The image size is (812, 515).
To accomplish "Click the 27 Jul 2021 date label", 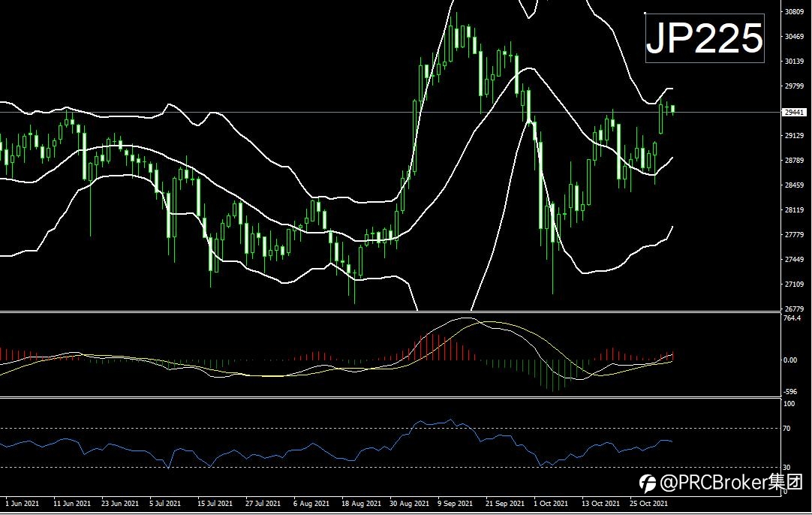I will pyautogui.click(x=263, y=503).
